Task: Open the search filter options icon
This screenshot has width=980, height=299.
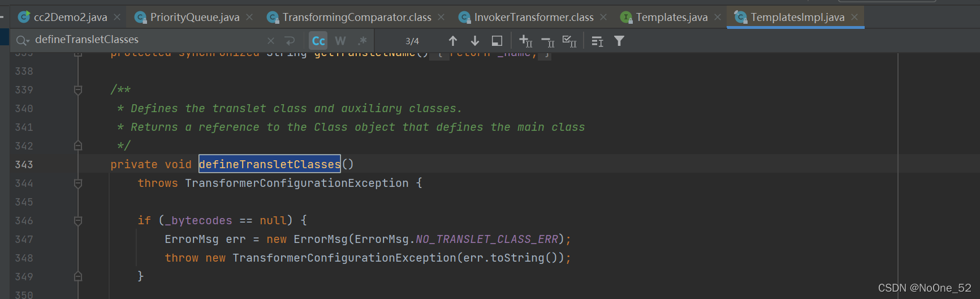Action: tap(619, 41)
